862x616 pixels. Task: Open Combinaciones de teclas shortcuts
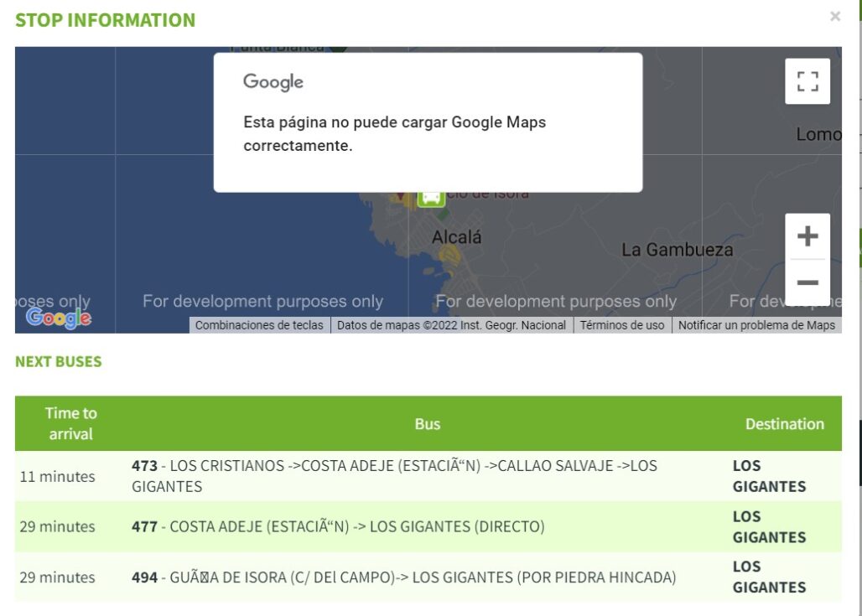click(x=259, y=325)
